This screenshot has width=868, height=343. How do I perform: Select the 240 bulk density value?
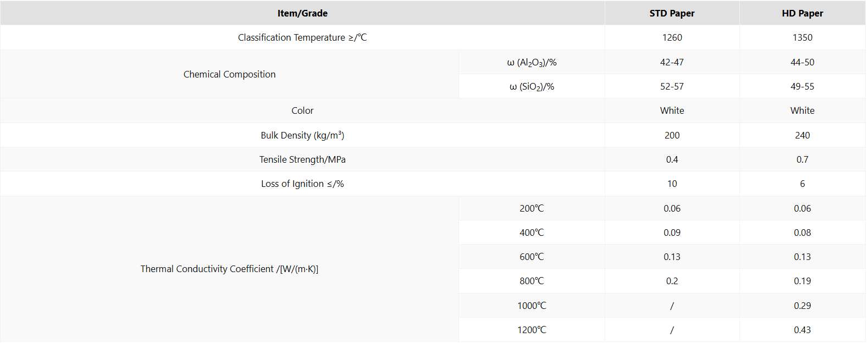click(x=802, y=135)
